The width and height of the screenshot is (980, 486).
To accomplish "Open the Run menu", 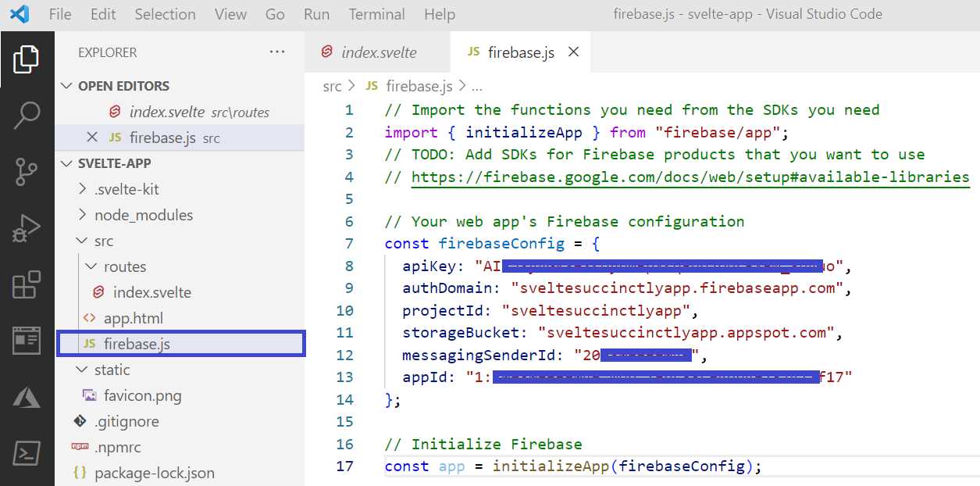I will pyautogui.click(x=315, y=13).
